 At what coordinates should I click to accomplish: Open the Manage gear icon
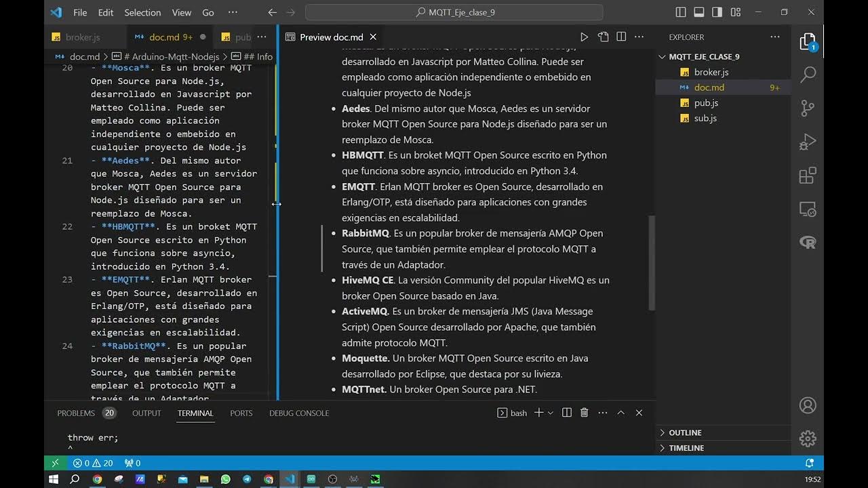pyautogui.click(x=808, y=439)
